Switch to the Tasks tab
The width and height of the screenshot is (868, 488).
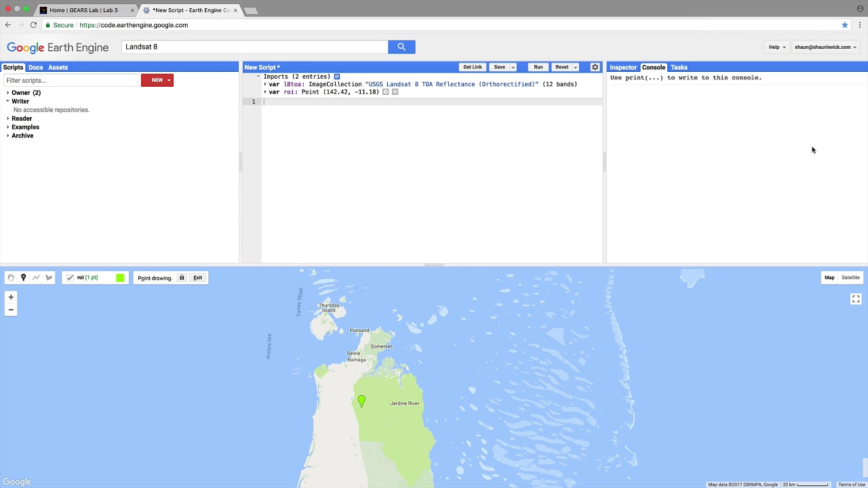click(x=679, y=67)
